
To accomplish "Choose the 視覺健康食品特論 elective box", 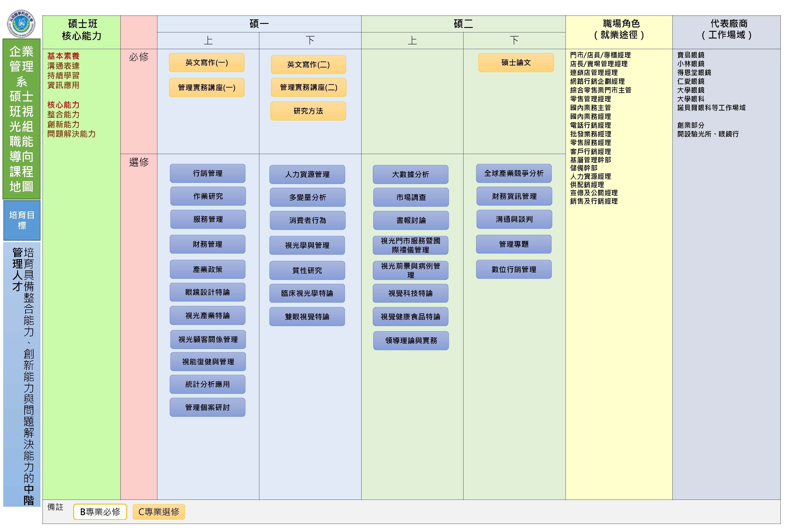I will tap(410, 317).
